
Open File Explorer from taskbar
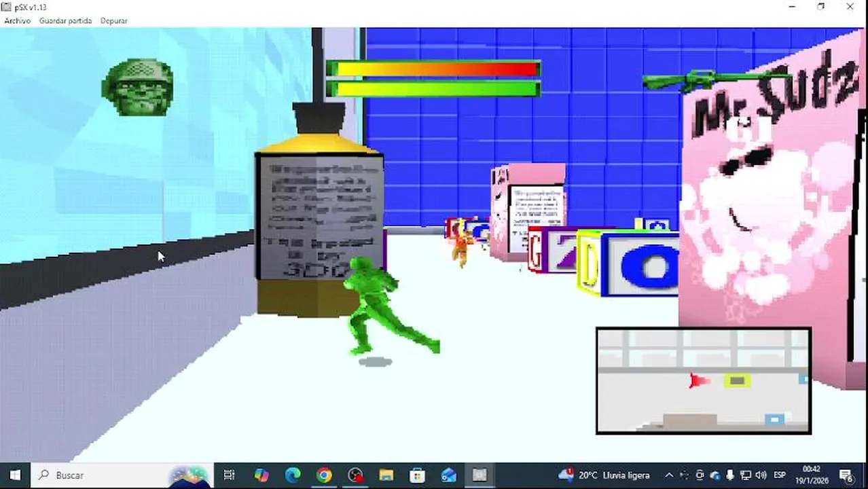(386, 475)
